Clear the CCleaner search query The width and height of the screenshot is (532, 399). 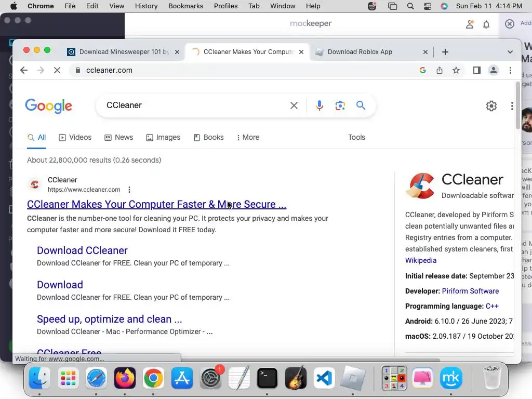294,105
